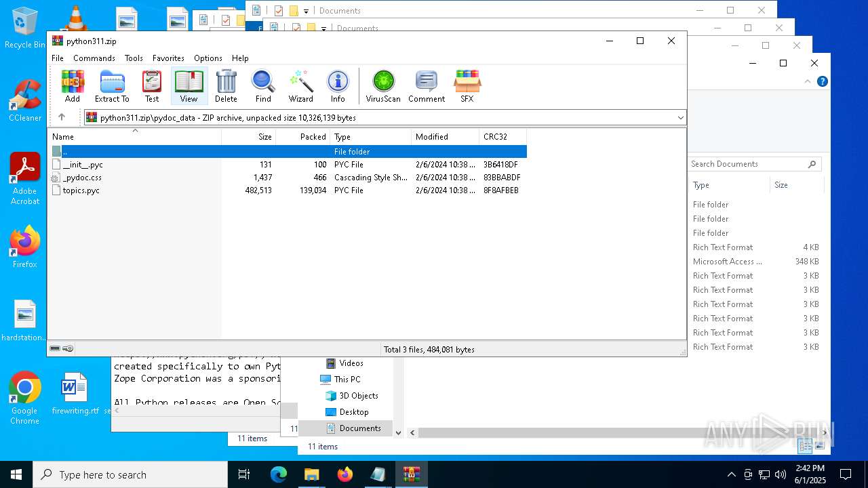Click the Delete trash can icon
Viewport: 868px width, 488px height.
click(226, 86)
